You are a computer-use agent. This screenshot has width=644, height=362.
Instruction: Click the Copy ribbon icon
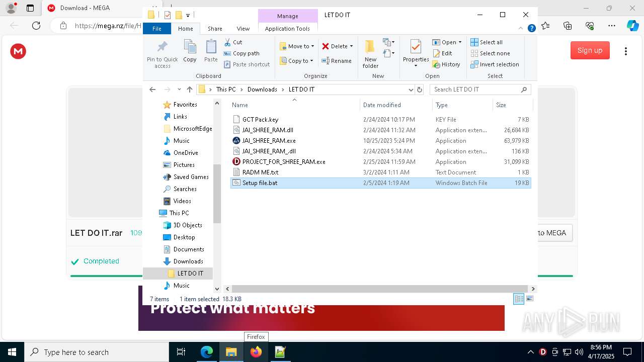tap(190, 51)
